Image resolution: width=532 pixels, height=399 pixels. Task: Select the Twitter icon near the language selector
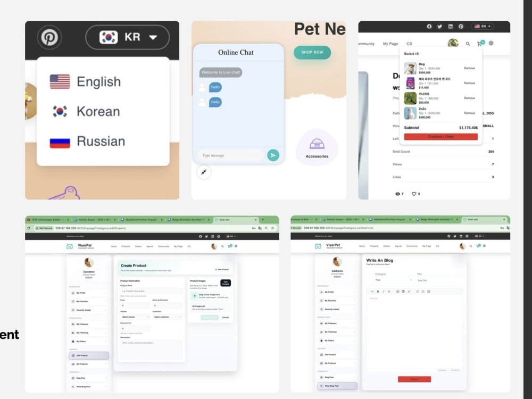coord(440,26)
